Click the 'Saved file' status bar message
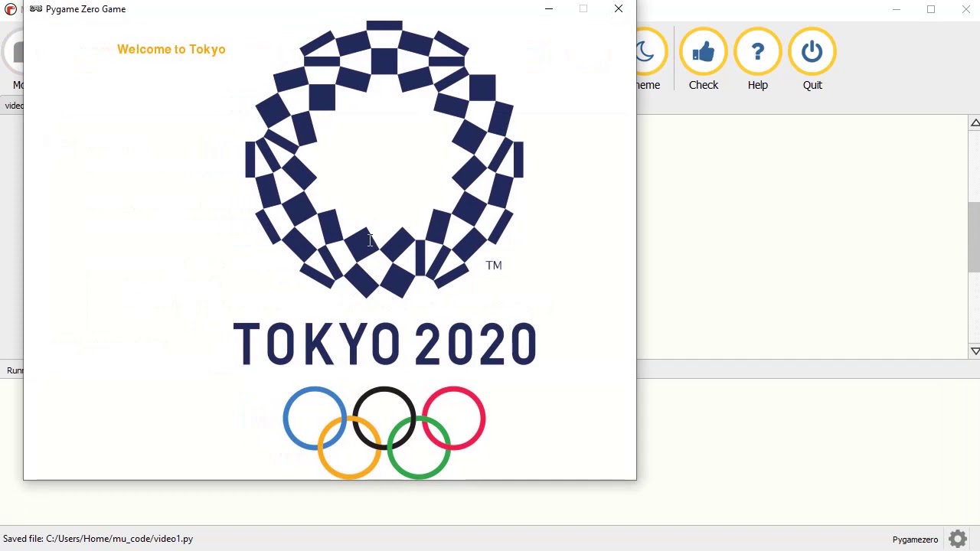 tap(98, 539)
